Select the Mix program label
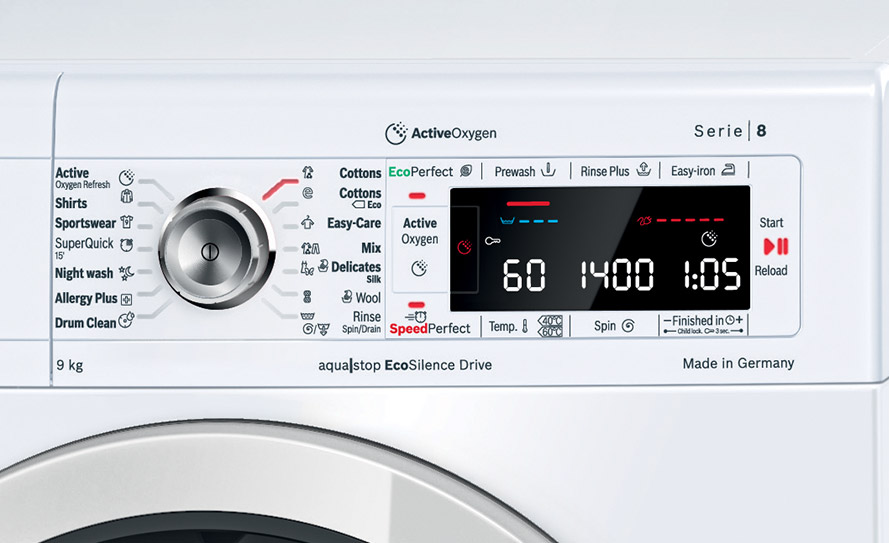Screen dimensions: 889x543 click(371, 248)
